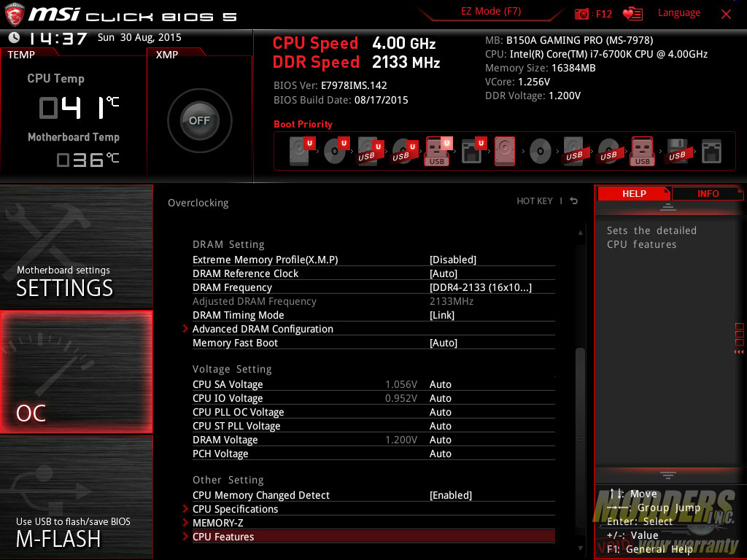Click the back arrow beside HOT KEY
Screen dimensions: 747x560
(574, 201)
